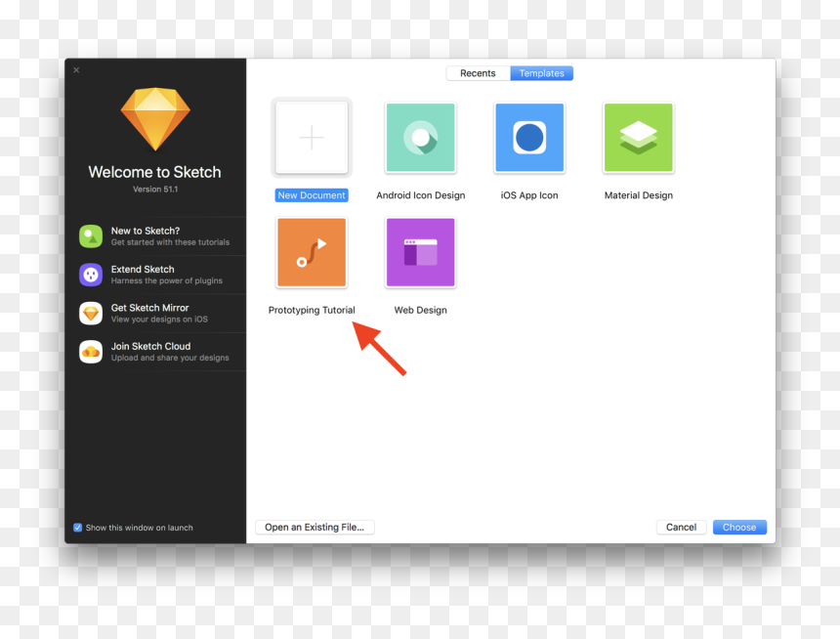
Task: Open the Join Sketch Cloud link text
Action: tap(150, 346)
